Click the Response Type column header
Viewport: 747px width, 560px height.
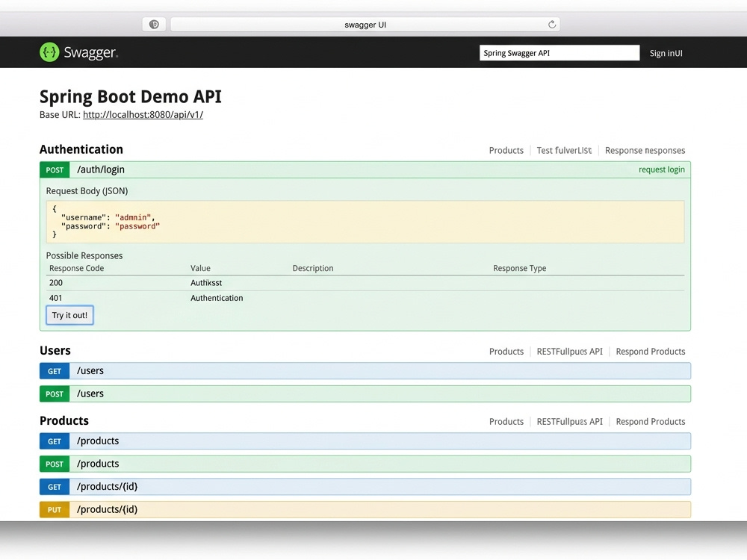click(520, 268)
